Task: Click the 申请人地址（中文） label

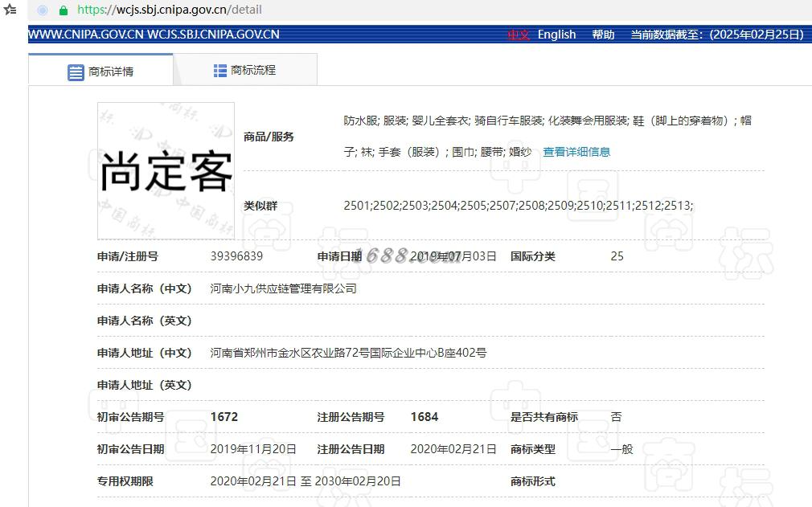Action: coord(145,353)
